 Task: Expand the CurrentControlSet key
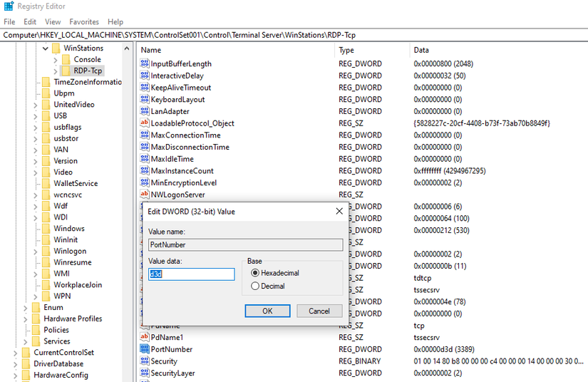(16, 353)
